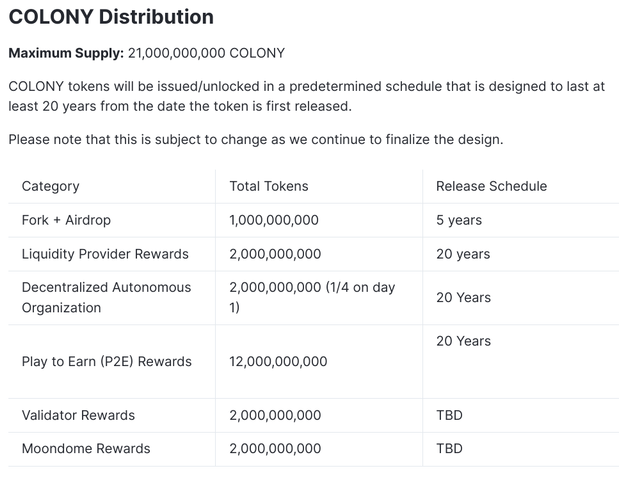Click the 21,000,000,000 COLONY supply value
The width and height of the screenshot is (619, 480).
(x=207, y=52)
